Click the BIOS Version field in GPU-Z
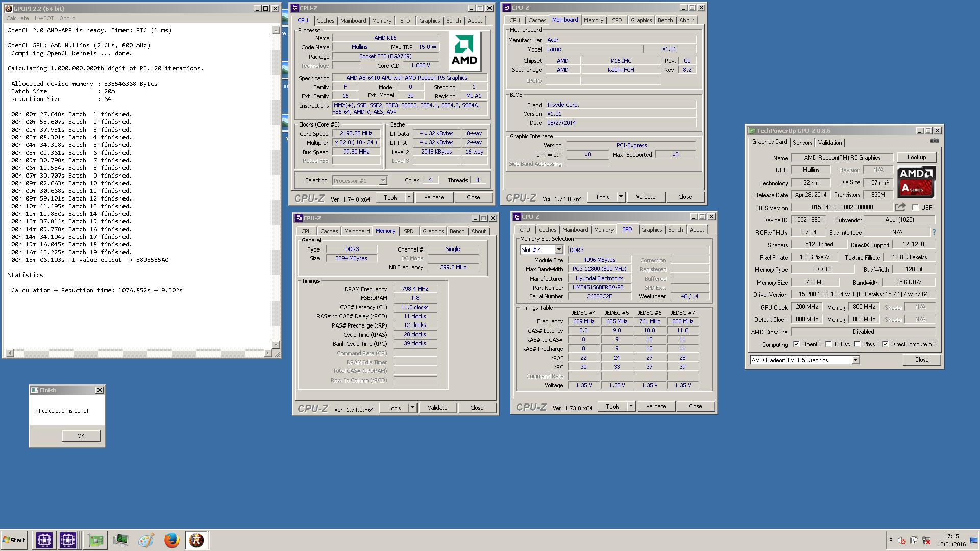 coord(842,207)
